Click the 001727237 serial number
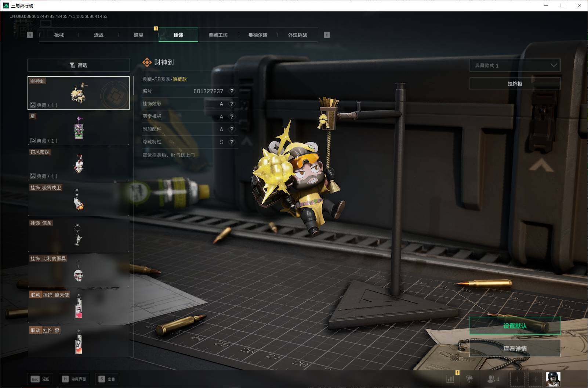The height and width of the screenshot is (388, 588). point(208,91)
